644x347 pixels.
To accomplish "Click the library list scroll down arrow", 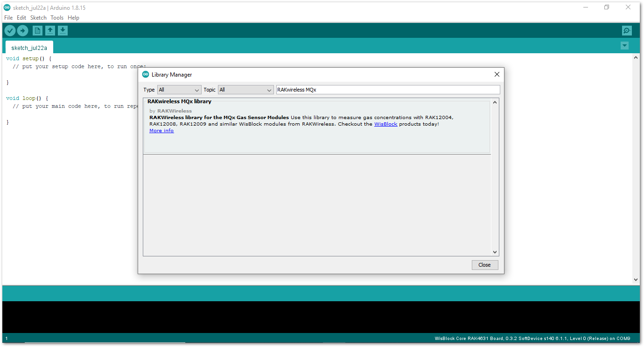I will [x=495, y=252].
